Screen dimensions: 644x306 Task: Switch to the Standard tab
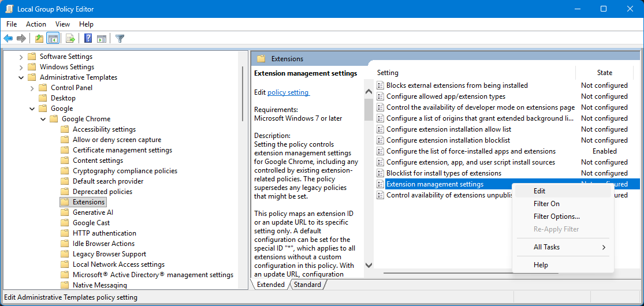tap(308, 285)
